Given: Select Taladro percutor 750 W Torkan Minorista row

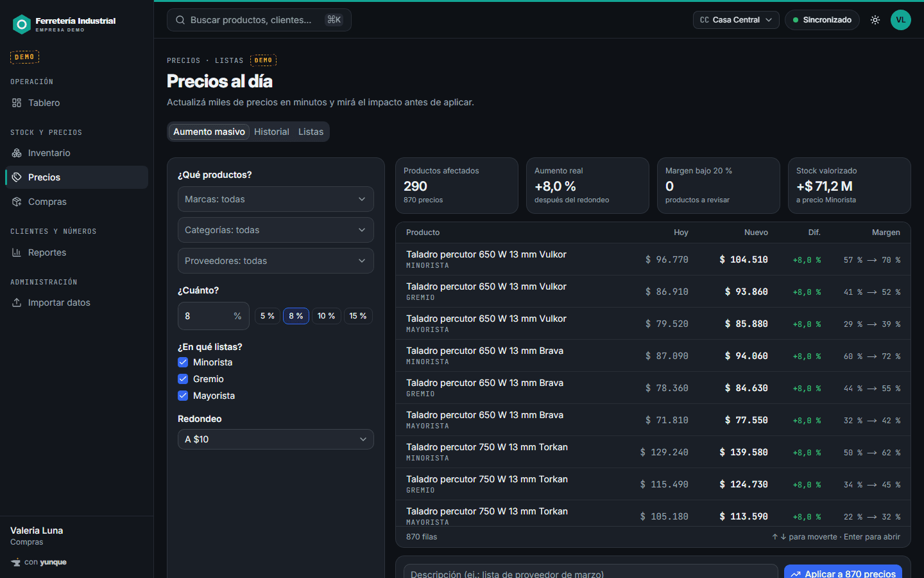Looking at the screenshot, I should tap(653, 452).
